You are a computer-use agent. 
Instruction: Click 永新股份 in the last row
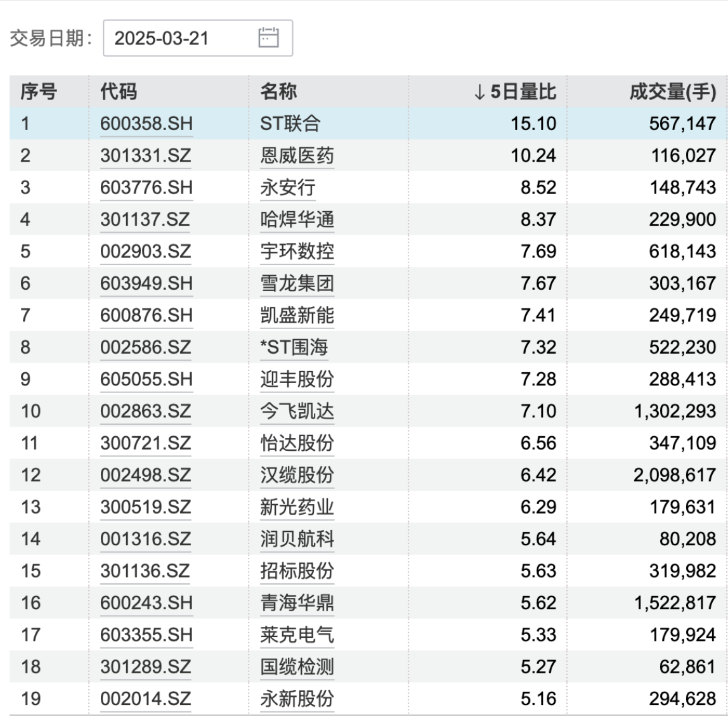point(297,699)
